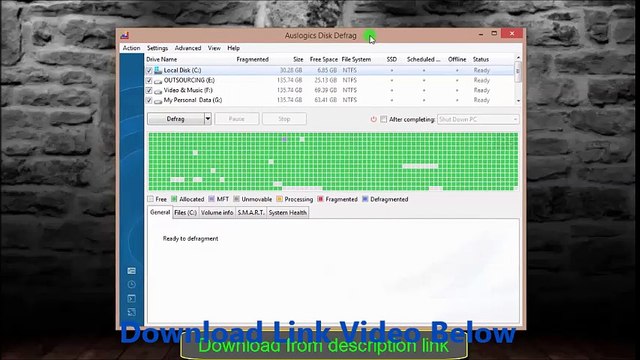640x360 pixels.
Task: Click the Auslogics app icon in title bar
Action: [125, 36]
